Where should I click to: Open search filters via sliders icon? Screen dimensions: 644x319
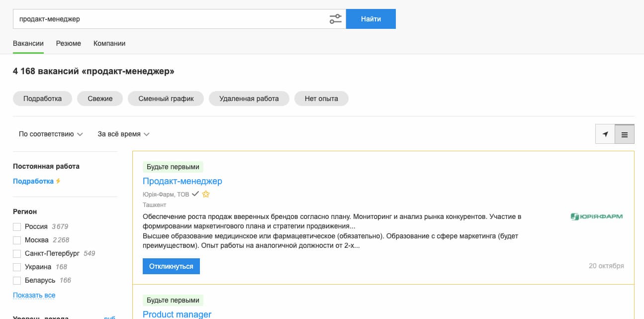[x=335, y=18]
